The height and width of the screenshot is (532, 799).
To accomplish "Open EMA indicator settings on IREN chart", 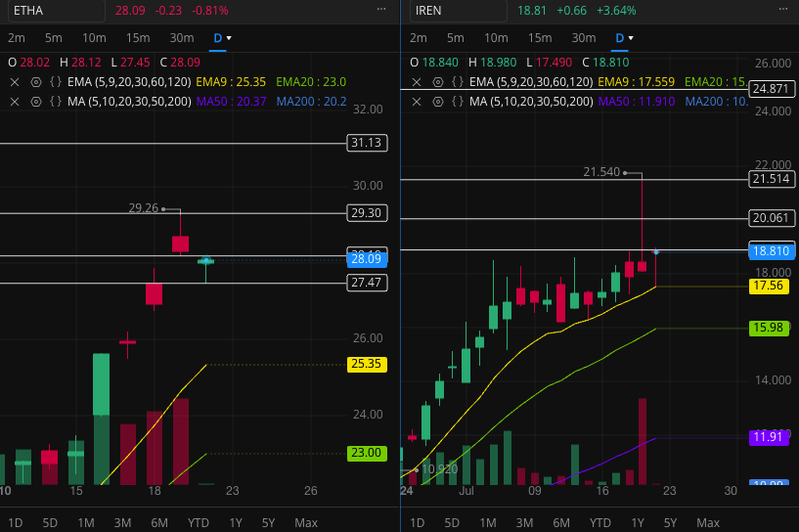I will [x=458, y=82].
